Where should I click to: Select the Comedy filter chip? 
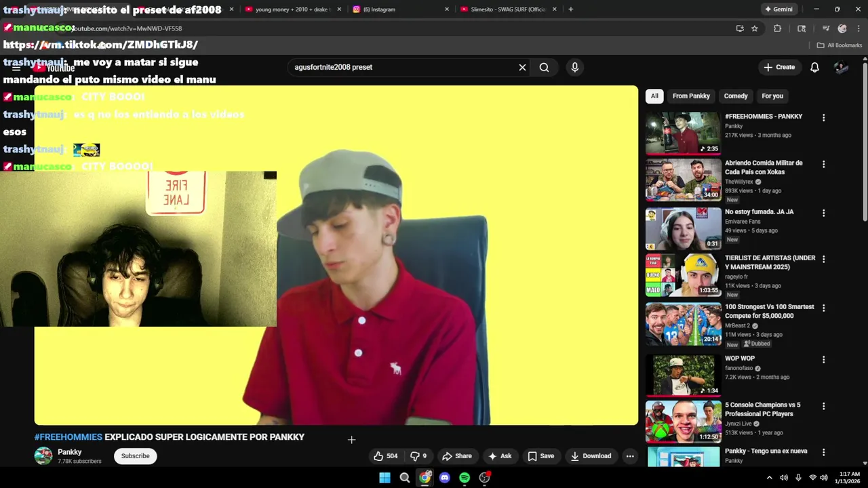coord(736,96)
